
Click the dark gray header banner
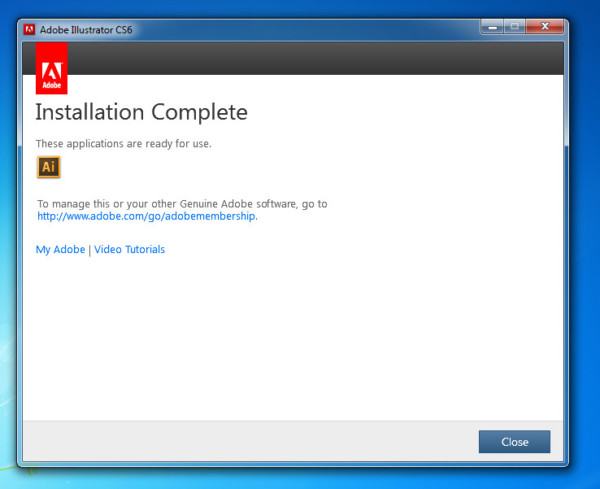pyautogui.click(x=300, y=58)
